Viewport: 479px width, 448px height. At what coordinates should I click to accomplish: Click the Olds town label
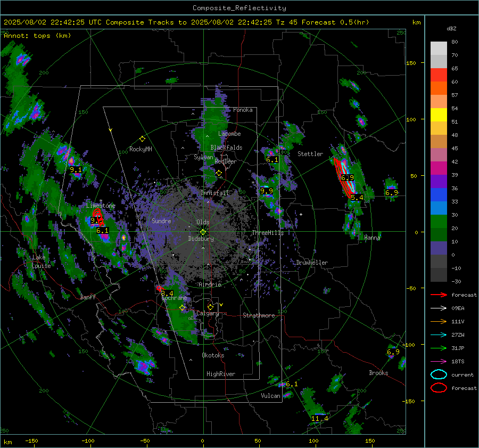pos(203,222)
